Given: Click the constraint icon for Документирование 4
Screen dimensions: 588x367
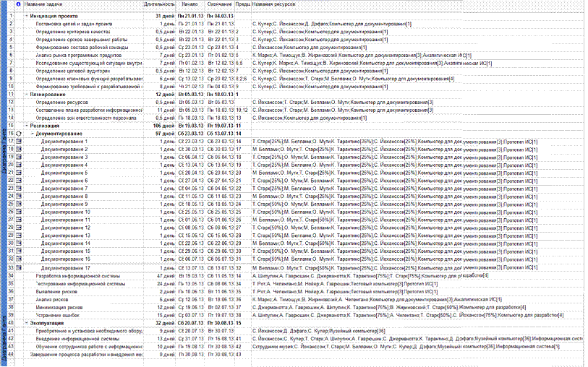Looking at the screenshot, I should coord(19,165).
